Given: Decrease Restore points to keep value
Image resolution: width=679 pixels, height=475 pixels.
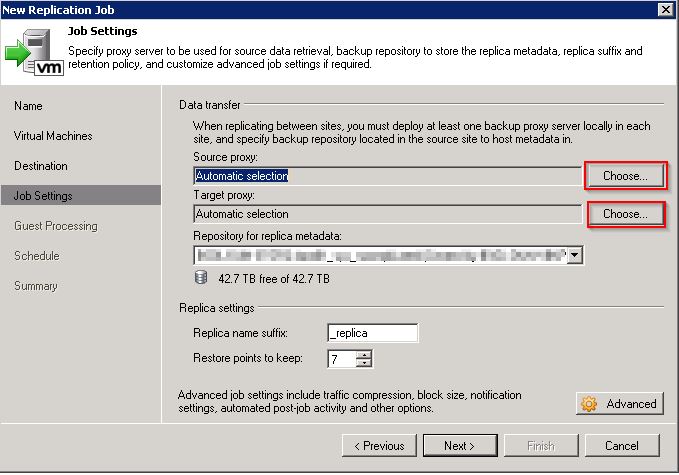Looking at the screenshot, I should [x=365, y=363].
